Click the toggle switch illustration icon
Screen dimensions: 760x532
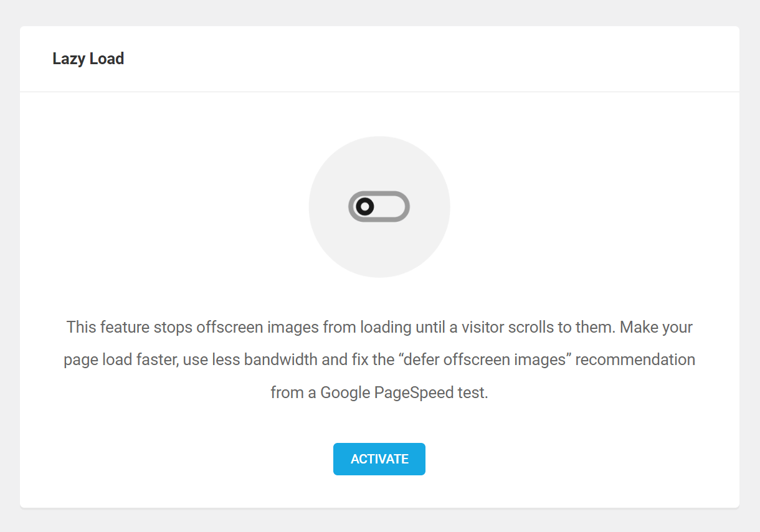click(379, 206)
